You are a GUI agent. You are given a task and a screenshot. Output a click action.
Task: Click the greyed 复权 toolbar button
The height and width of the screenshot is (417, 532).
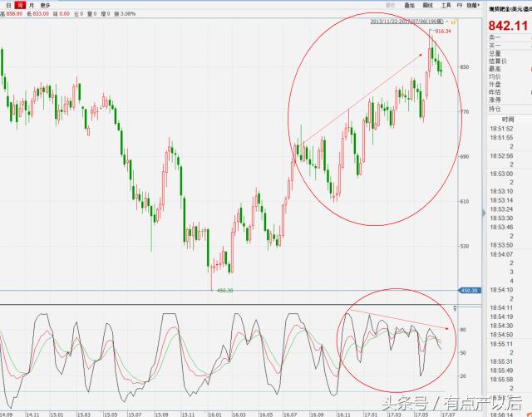(x=391, y=5)
